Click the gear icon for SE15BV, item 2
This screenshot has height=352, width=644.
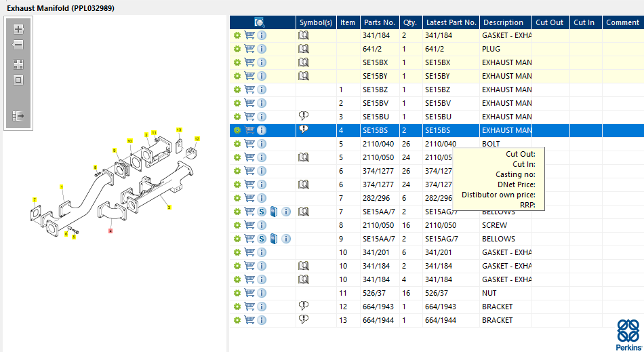point(237,103)
